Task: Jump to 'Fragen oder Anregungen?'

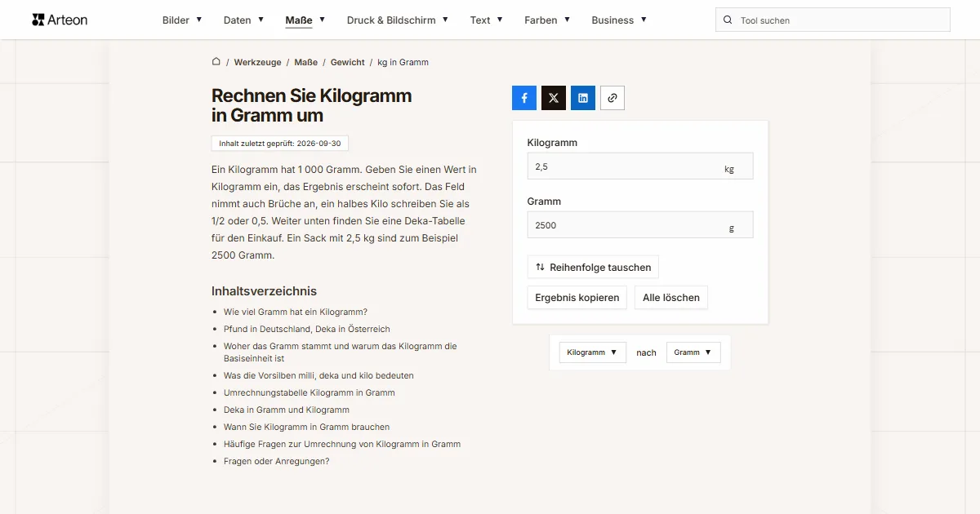Action: click(277, 461)
